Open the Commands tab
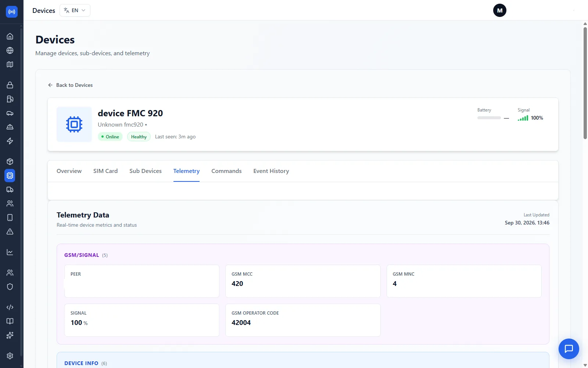Image resolution: width=588 pixels, height=368 pixels. [226, 171]
